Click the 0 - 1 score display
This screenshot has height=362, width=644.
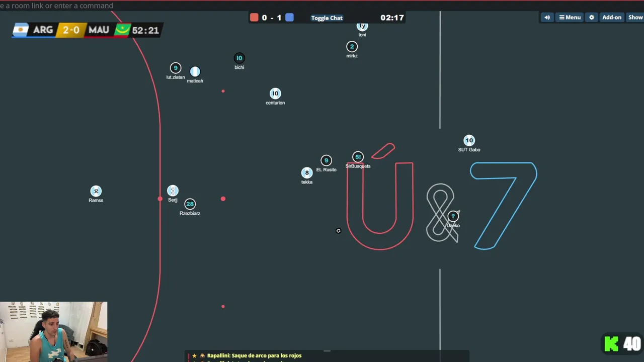[x=272, y=18]
